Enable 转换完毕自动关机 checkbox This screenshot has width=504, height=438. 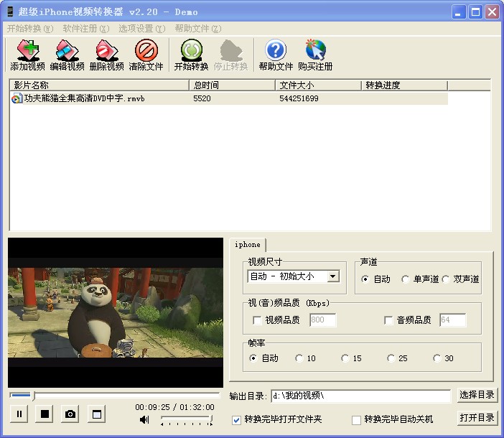356,419
